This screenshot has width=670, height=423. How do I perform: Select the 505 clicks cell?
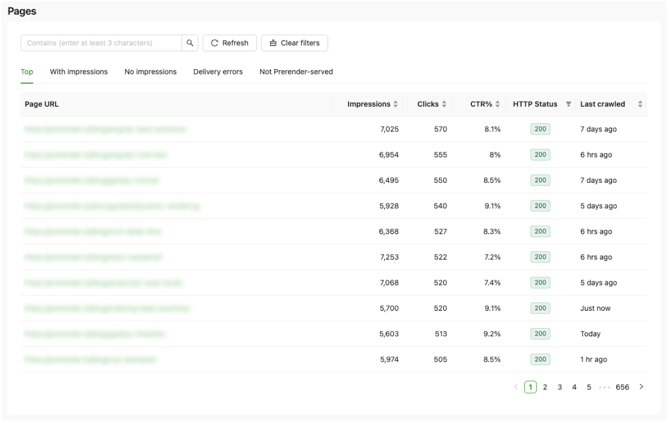tap(440, 360)
